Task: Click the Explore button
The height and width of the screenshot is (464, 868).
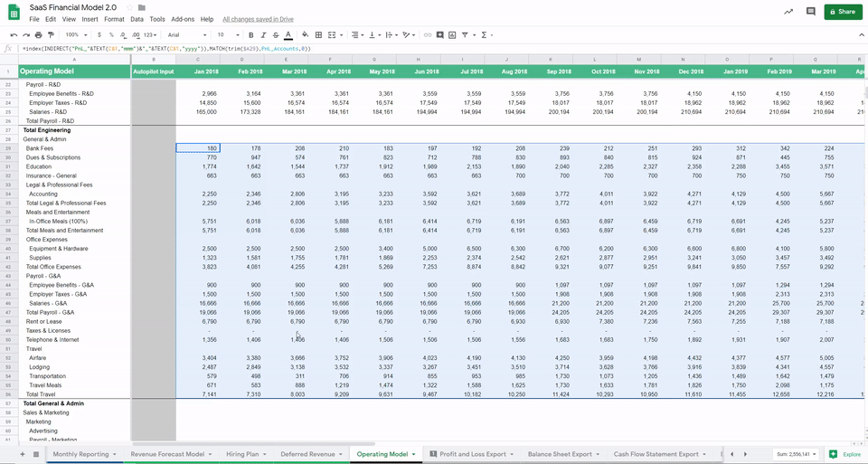Action: 846,454
